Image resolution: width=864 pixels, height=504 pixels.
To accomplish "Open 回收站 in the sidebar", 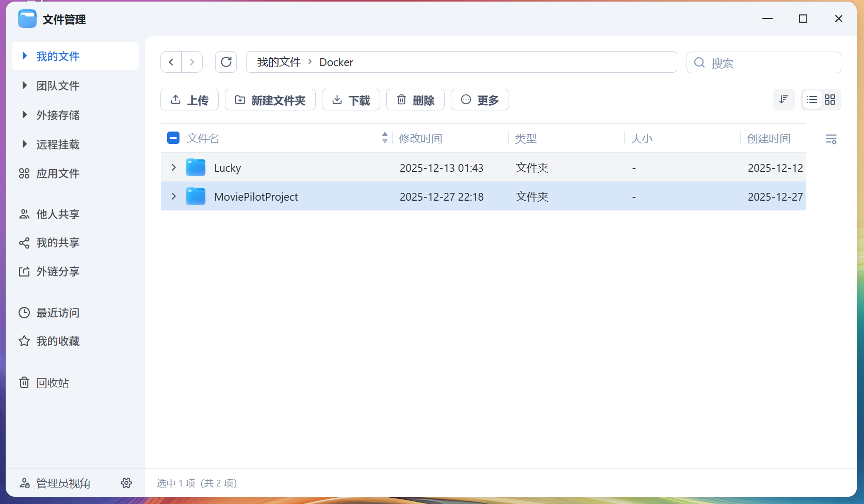I will [x=52, y=383].
